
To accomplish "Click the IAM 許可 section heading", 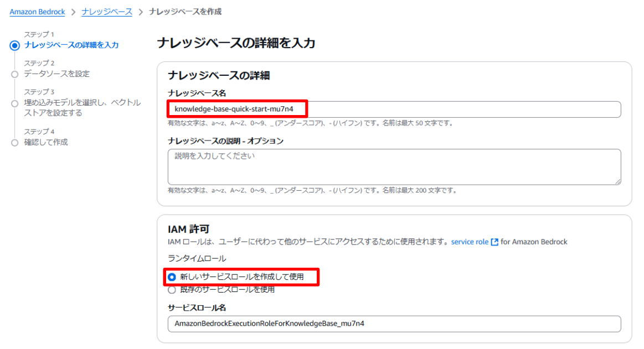I will pyautogui.click(x=188, y=229).
